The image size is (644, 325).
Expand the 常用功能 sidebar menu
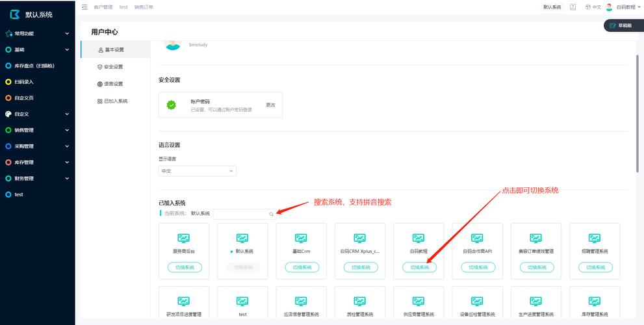38,34
